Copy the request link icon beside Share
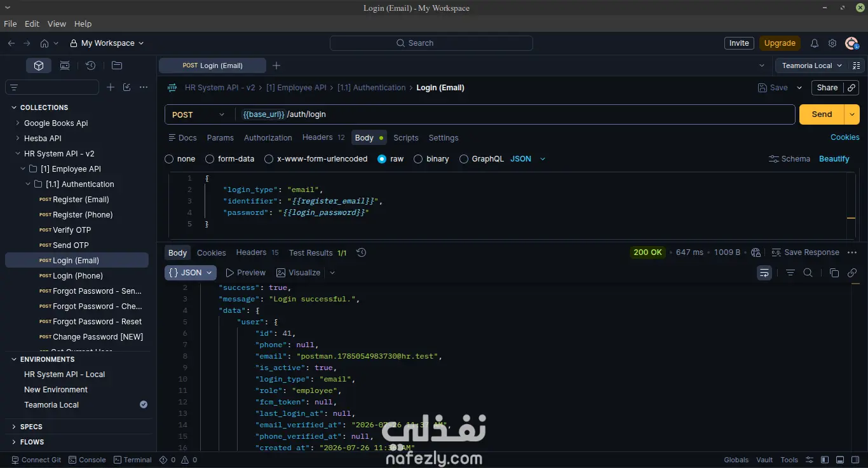868x468 pixels. 852,88
